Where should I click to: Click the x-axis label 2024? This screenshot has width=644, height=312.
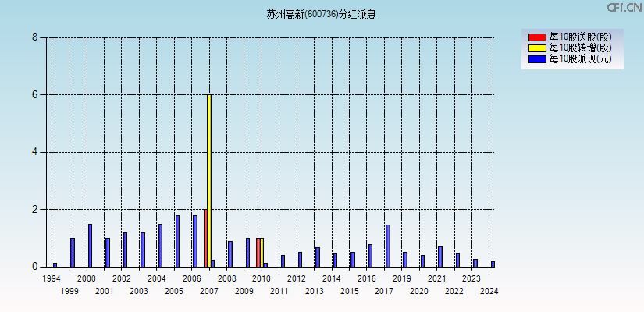tap(489, 291)
